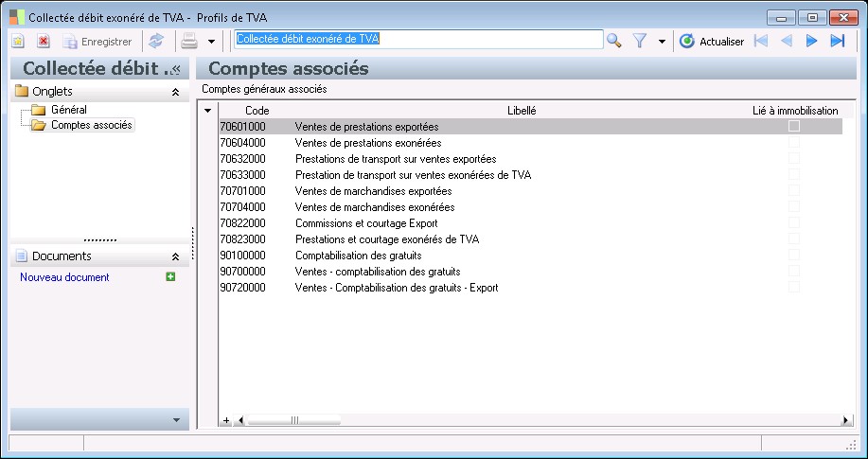The height and width of the screenshot is (459, 868).
Task: Open the bottom left panel dropdown arrow
Action: coord(177,420)
